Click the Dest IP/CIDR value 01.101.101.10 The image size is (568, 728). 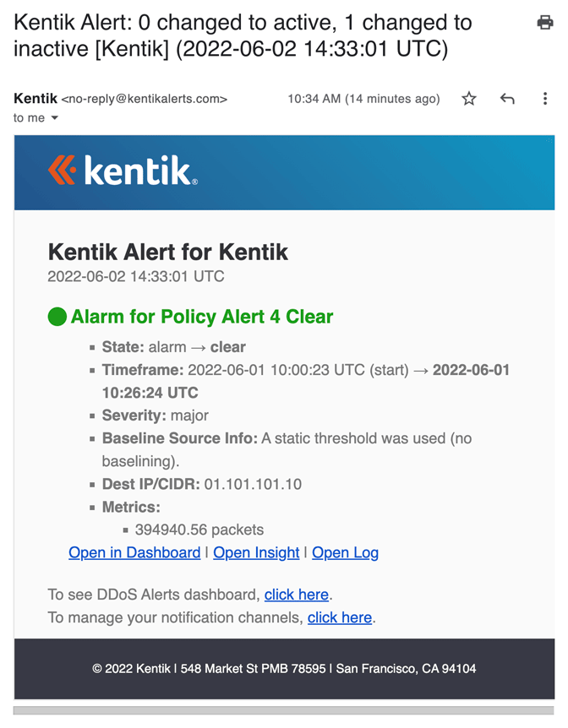click(253, 484)
